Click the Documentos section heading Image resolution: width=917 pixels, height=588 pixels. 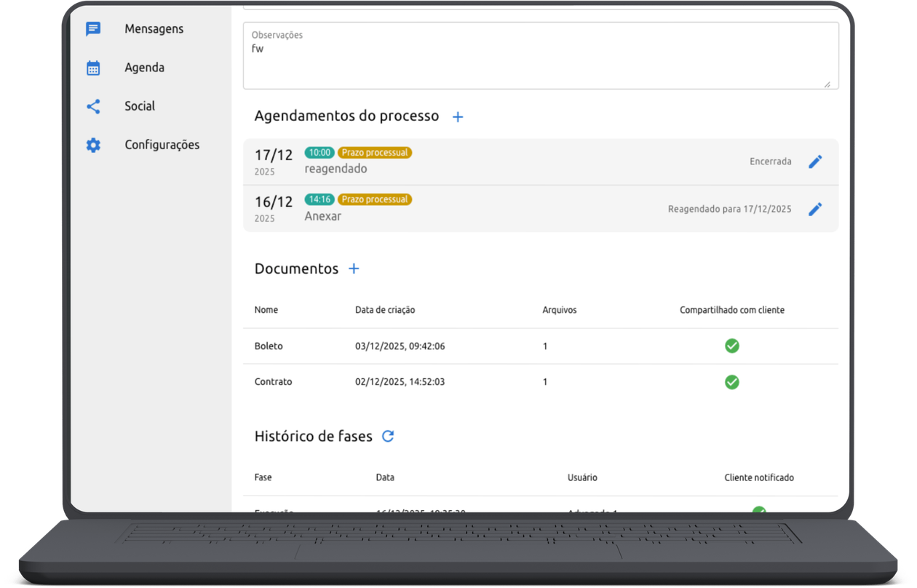point(296,269)
